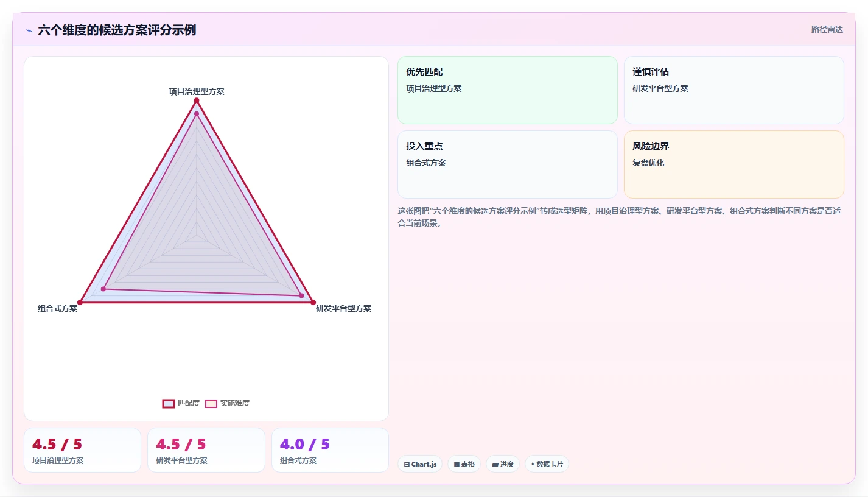Click the lightning icon beside the title
Viewport: 868px width, 497px height.
click(29, 30)
